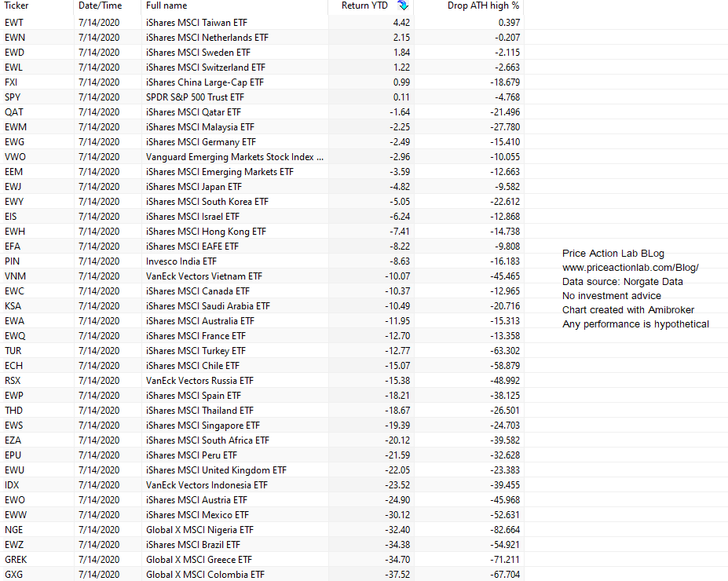Select the QAT ticker cell
This screenshot has height=581, width=728.
pyautogui.click(x=14, y=111)
